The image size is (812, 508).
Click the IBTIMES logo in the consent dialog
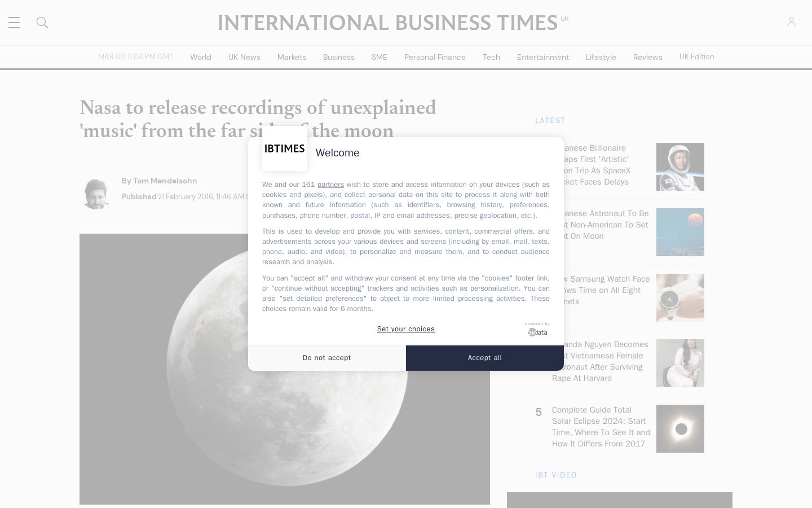tap(285, 148)
